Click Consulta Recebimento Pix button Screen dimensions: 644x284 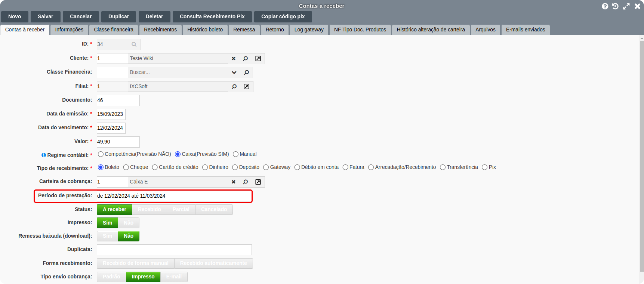pyautogui.click(x=212, y=16)
